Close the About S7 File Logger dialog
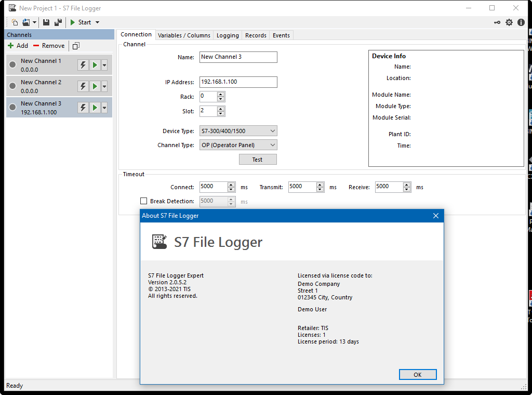This screenshot has width=532, height=395. [x=436, y=216]
